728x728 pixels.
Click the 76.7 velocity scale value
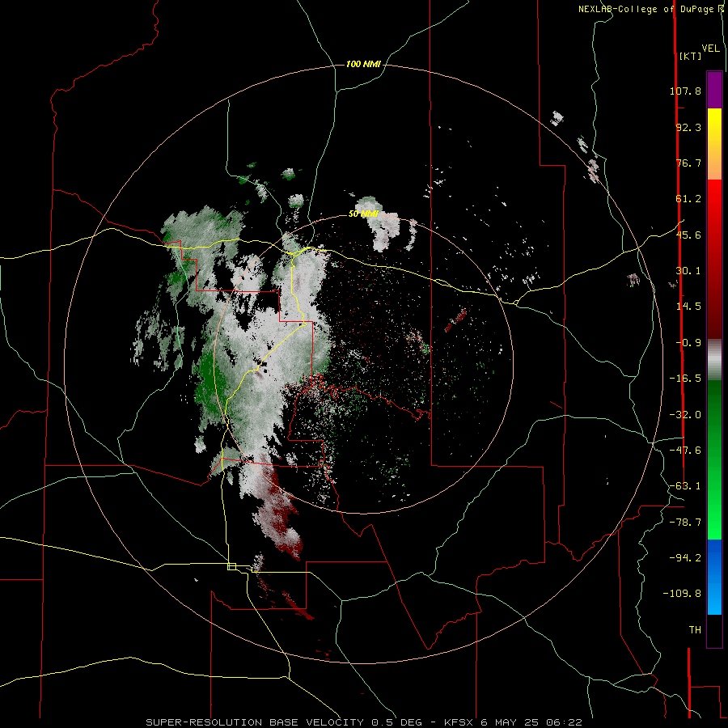pos(688,163)
